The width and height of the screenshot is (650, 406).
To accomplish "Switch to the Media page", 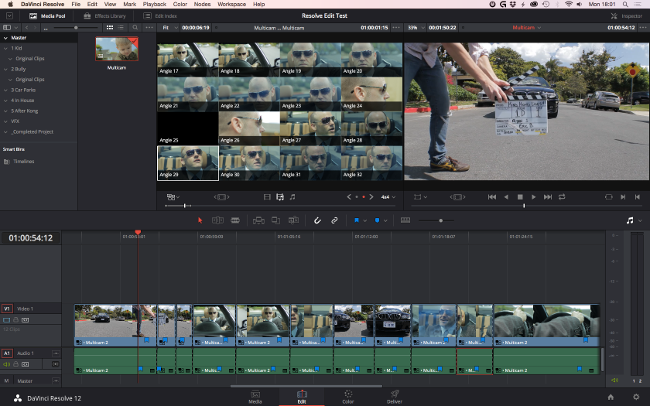I will click(255, 397).
